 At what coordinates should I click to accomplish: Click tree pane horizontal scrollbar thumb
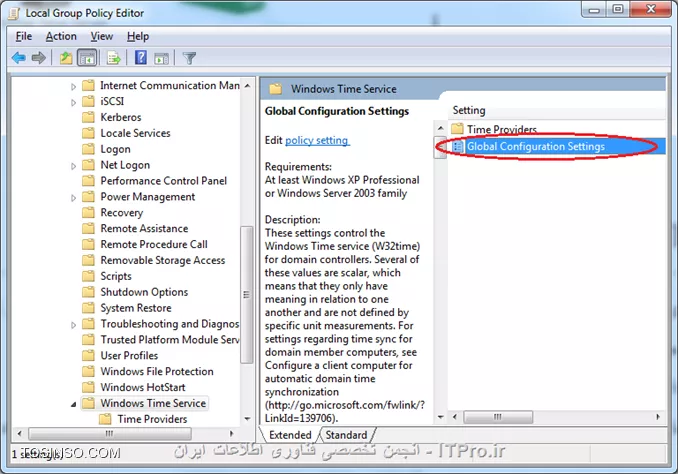tap(110, 433)
